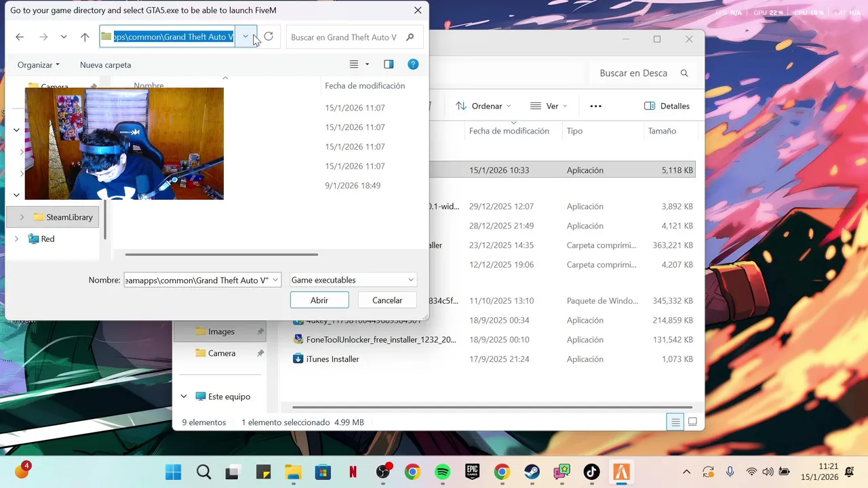Open Spotify from taskbar
The image size is (868, 488).
(442, 472)
